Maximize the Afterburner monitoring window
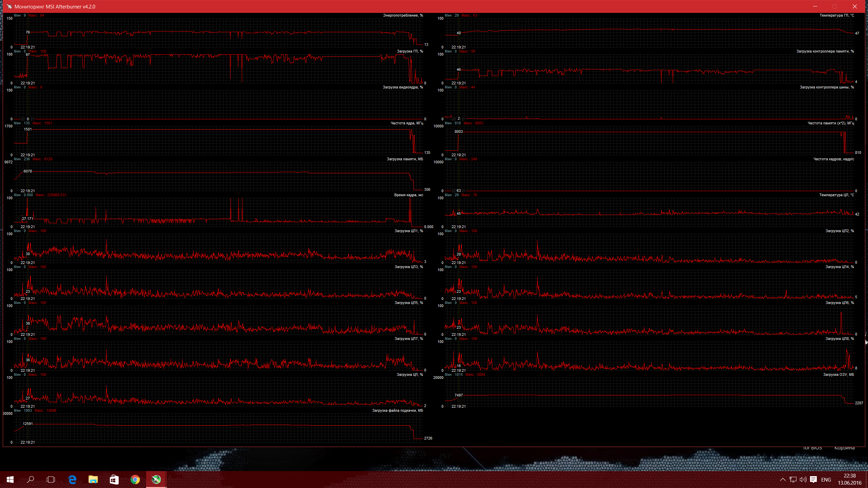This screenshot has width=868, height=488. click(835, 6)
